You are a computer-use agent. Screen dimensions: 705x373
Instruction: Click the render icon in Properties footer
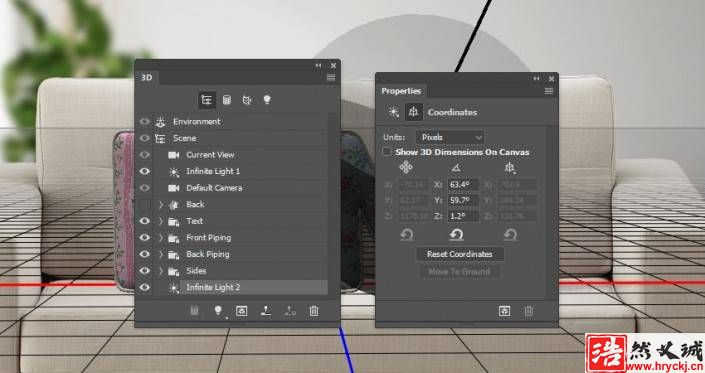(x=504, y=311)
